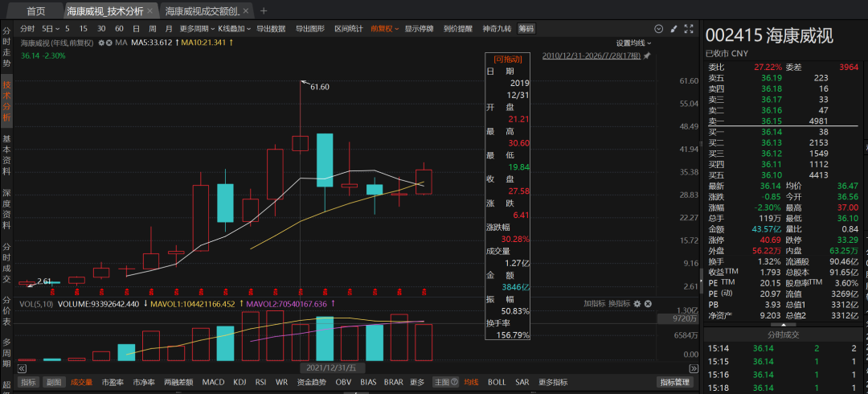868x394 pixels.
Task: Toggle 显示停牌 suspension display
Action: coord(419,29)
